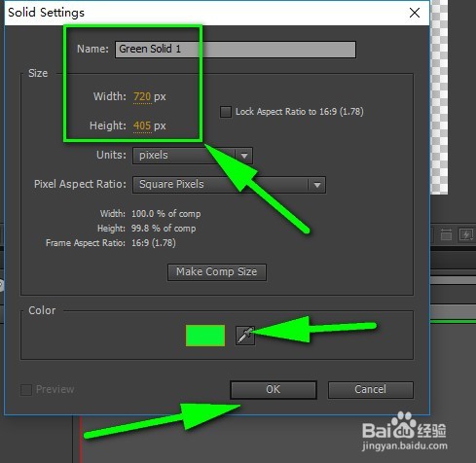The width and height of the screenshot is (476, 463).
Task: Click the Make Comp Size button
Action: point(217,271)
